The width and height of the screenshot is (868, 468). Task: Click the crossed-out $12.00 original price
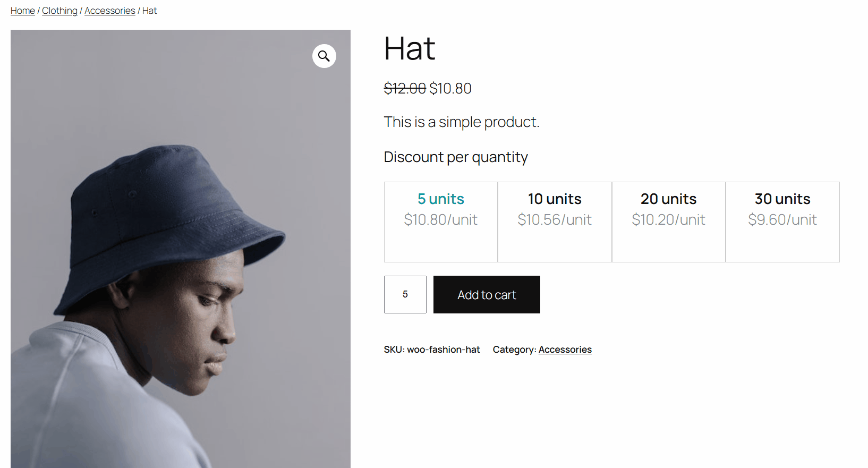coord(405,88)
